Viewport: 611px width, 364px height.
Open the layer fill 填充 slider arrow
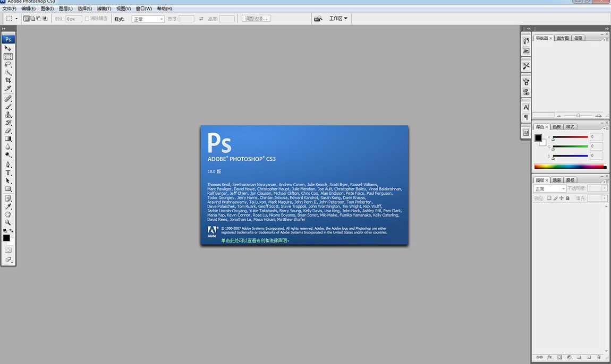pyautogui.click(x=605, y=198)
